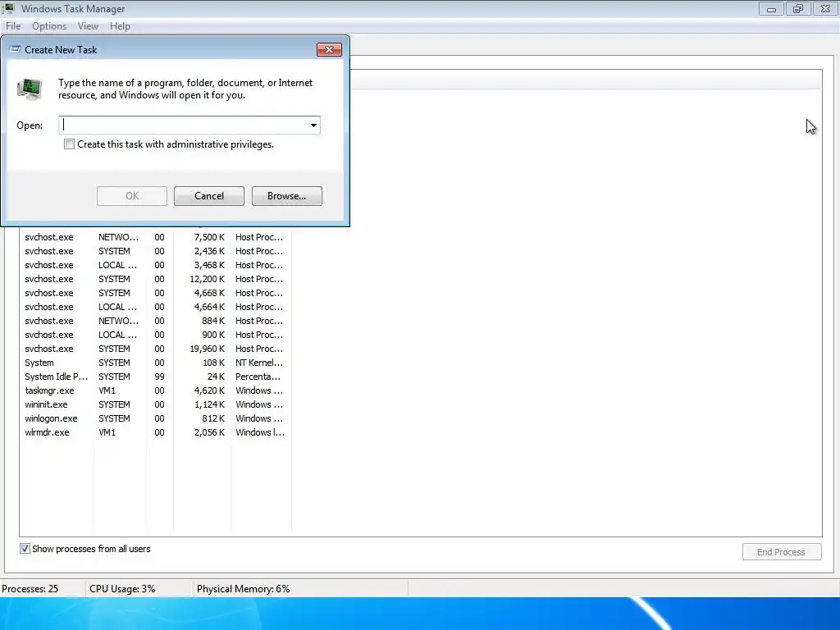Screen dimensions: 840x630
Task: Close the Windows Task Manager window
Action: 825,8
